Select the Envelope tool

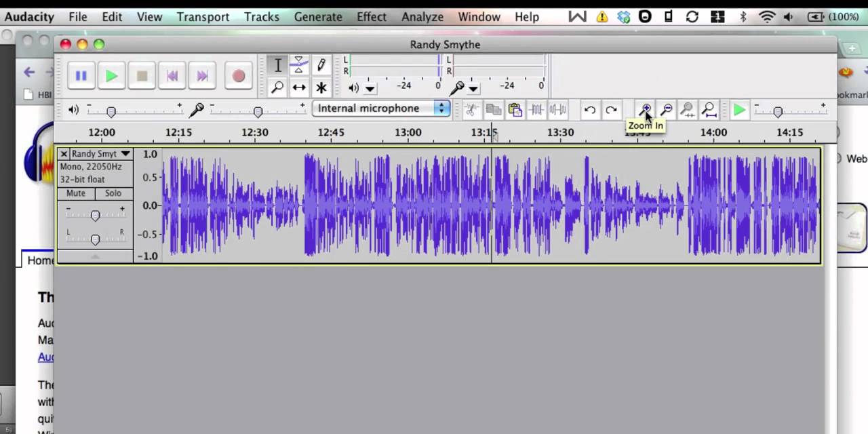299,66
